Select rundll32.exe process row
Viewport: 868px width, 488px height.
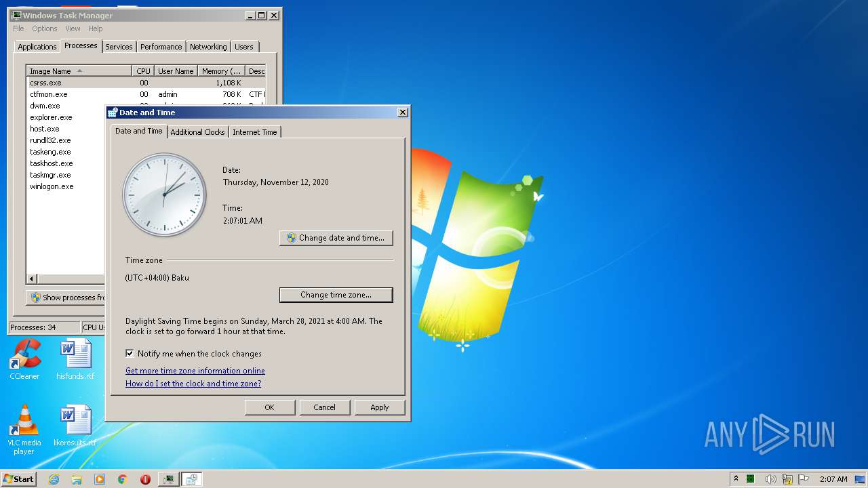coord(66,140)
